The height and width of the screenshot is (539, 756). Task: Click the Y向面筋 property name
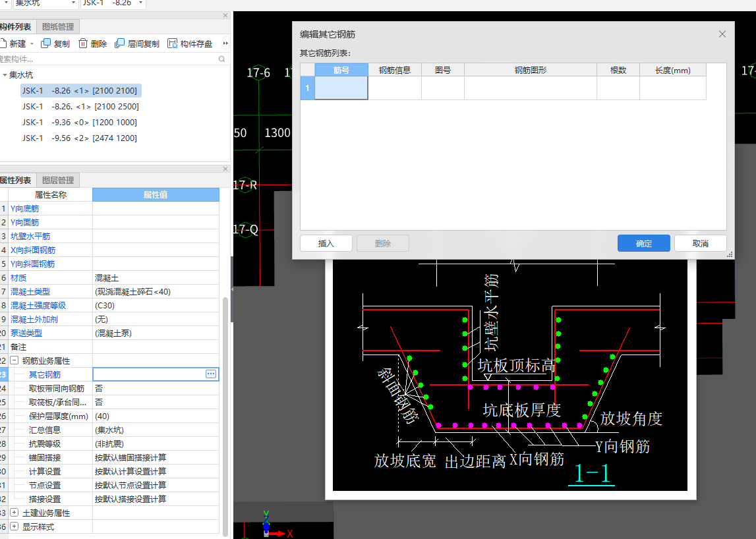click(x=24, y=223)
